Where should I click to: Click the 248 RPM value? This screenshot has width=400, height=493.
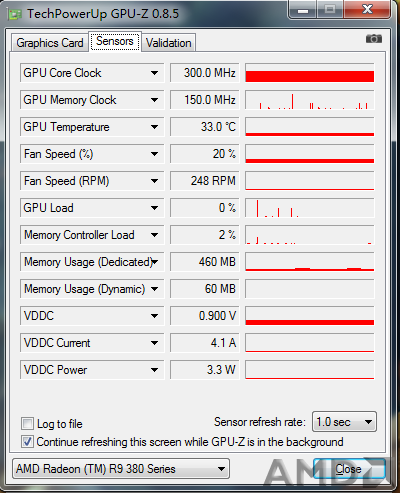[x=205, y=181]
